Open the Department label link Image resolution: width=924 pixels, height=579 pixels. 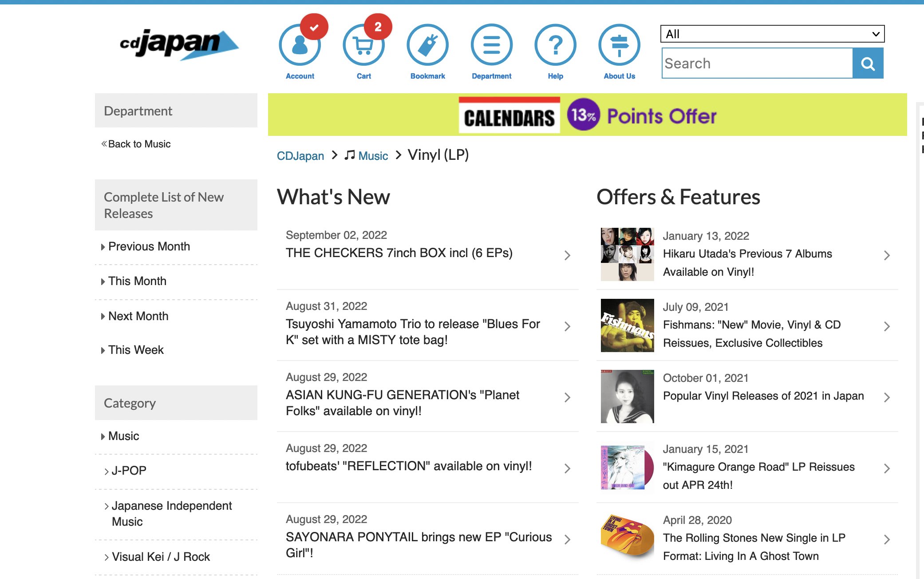491,76
